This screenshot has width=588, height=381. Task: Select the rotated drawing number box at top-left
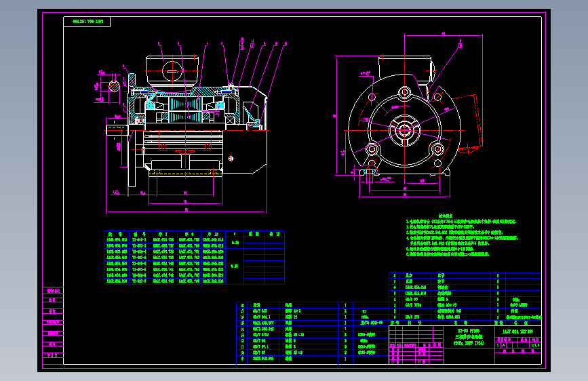87,22
